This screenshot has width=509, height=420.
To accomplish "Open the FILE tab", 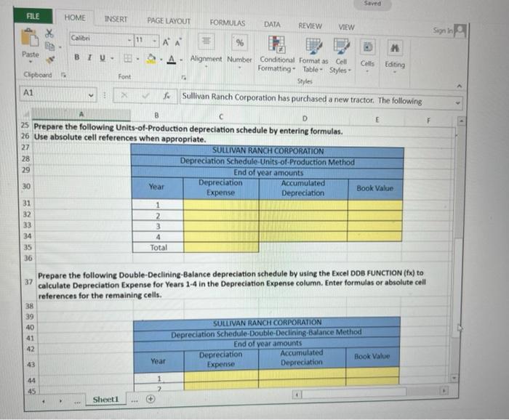I will (x=33, y=16).
